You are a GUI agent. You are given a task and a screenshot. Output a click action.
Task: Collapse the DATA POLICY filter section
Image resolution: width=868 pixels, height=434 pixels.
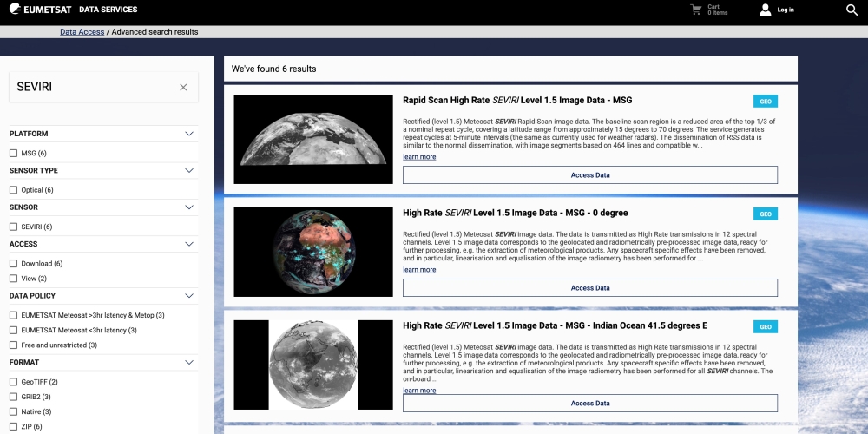(x=188, y=296)
